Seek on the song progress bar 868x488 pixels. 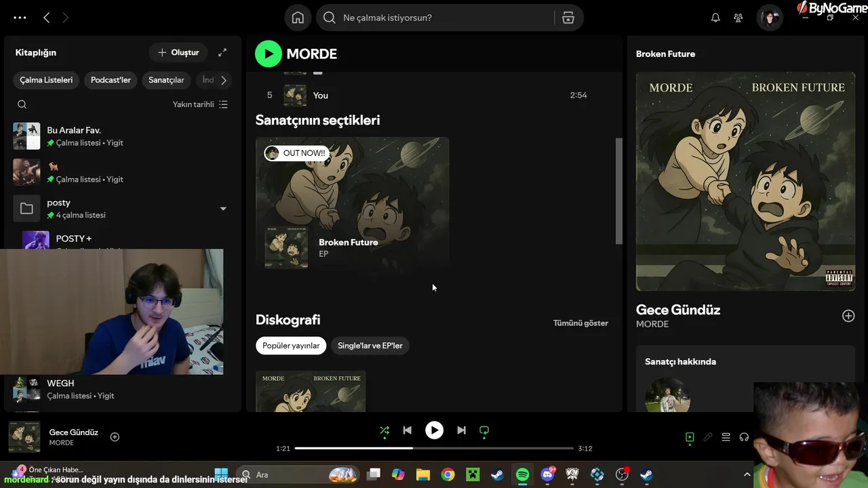(x=434, y=448)
